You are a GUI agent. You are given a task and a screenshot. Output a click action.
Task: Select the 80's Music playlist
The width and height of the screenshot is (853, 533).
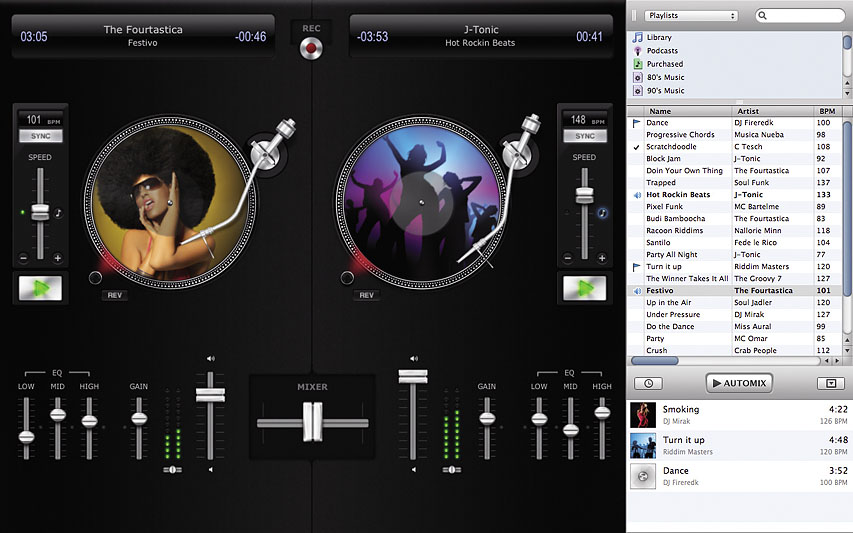click(x=665, y=77)
